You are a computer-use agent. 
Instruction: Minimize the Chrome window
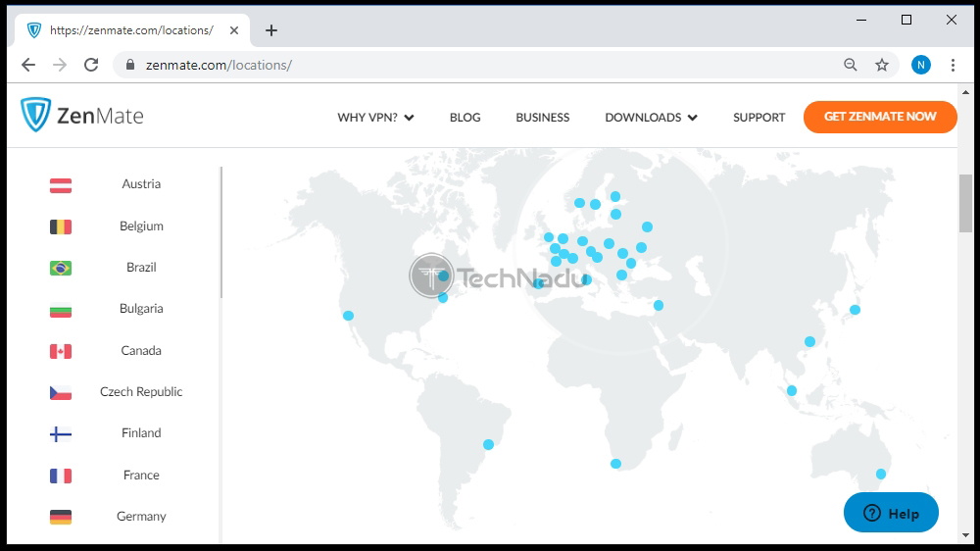click(861, 20)
